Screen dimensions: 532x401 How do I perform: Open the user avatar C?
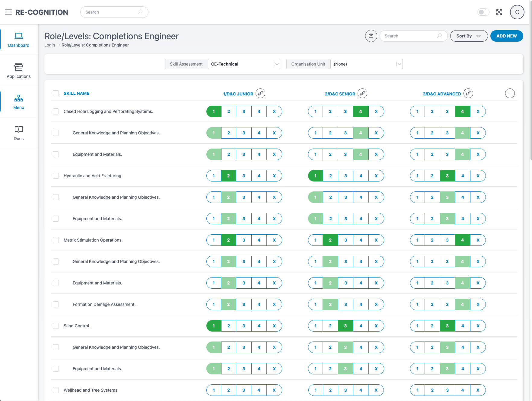(x=517, y=12)
